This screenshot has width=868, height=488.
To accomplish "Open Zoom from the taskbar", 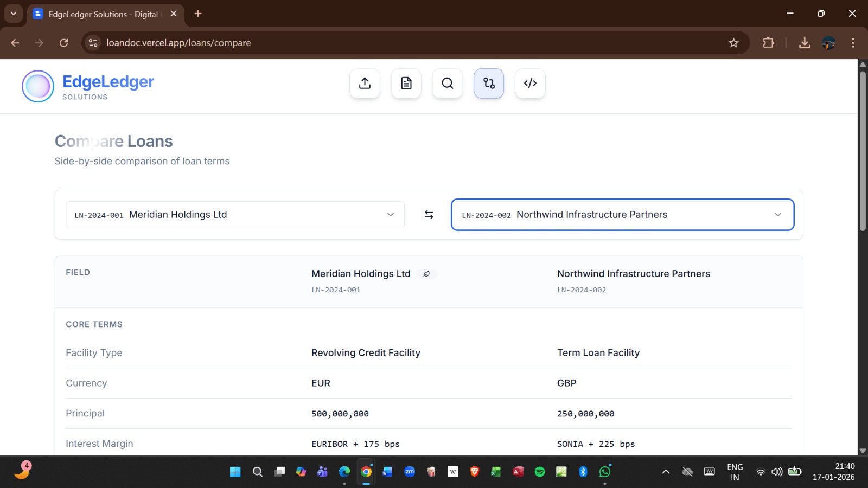I will (x=410, y=472).
